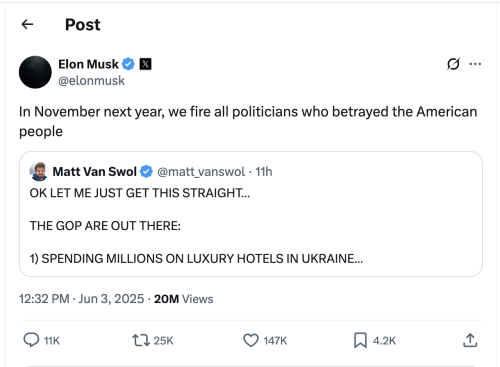The height and width of the screenshot is (367, 500).
Task: Open the quoted post's 11h timestamp
Action: coord(264,172)
